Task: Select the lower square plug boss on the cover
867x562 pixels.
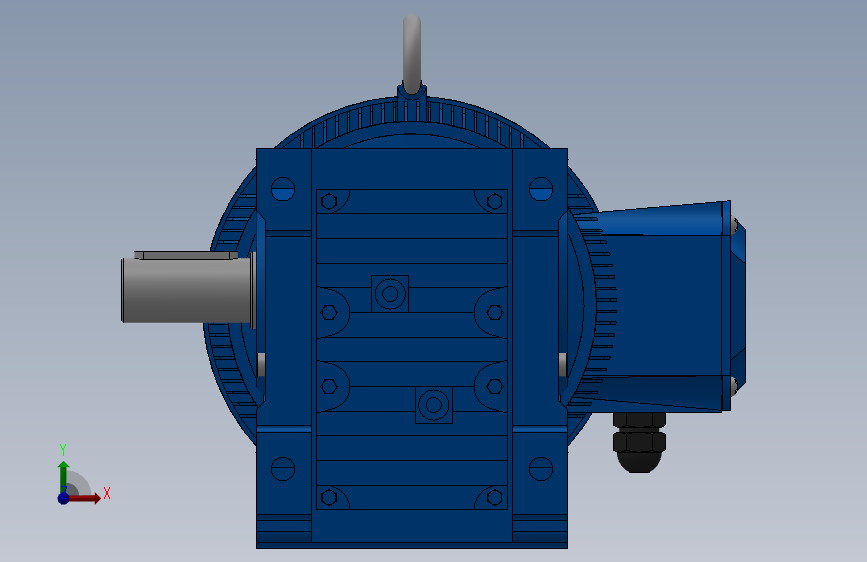Action: tap(434, 405)
